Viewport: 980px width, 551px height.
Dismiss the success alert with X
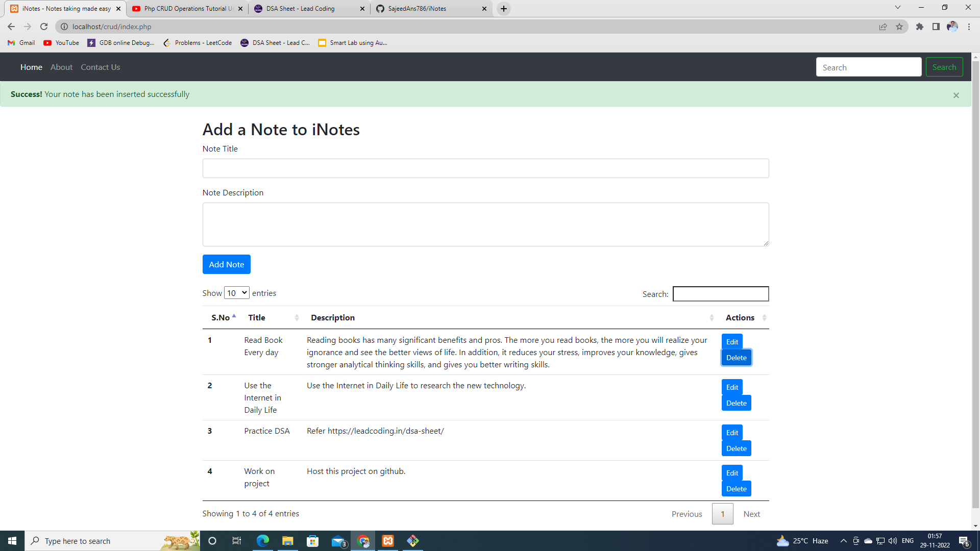point(956,95)
